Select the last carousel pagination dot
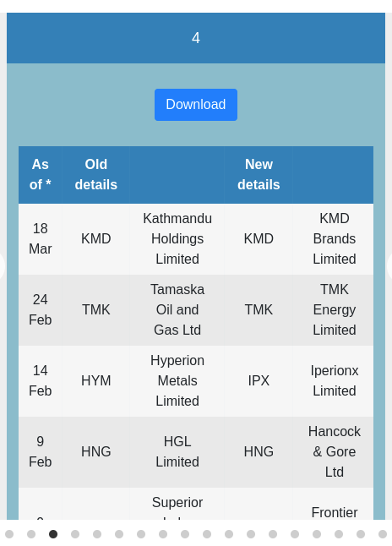Screen dimensions: 392x546 coord(383,534)
